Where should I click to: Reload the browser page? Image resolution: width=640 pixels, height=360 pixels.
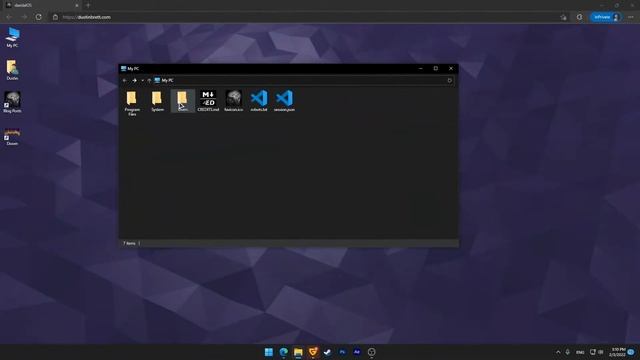tap(38, 17)
